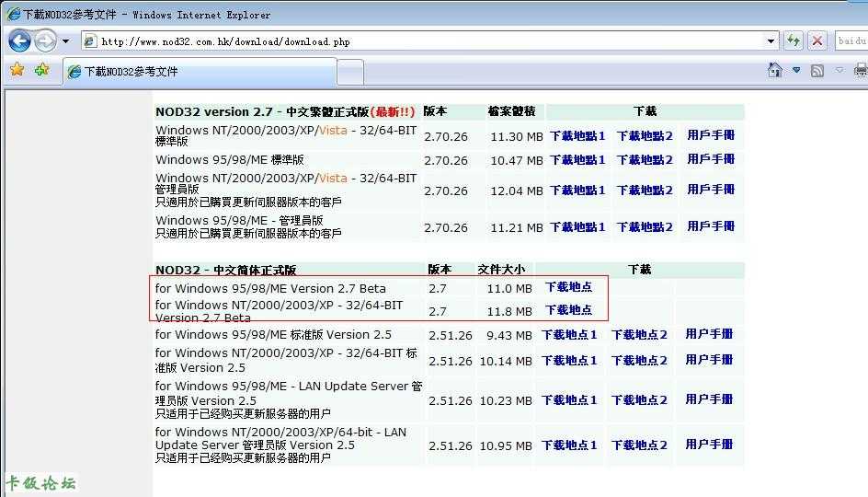This screenshot has width=868, height=497.
Task: Click the Print icon in command bar
Action: [x=861, y=70]
